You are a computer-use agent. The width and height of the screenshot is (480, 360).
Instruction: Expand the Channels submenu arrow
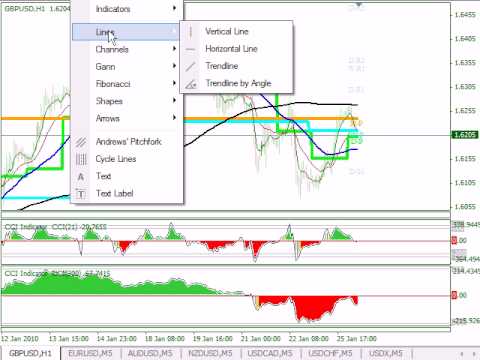tap(174, 49)
